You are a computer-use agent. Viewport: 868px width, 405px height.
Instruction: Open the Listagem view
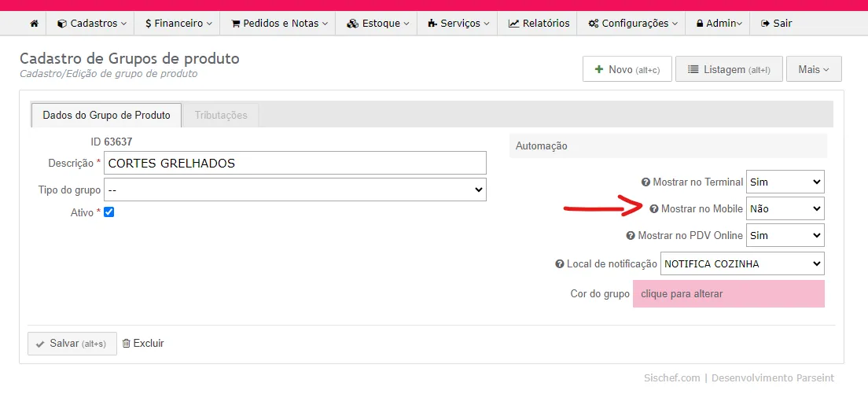pyautogui.click(x=729, y=70)
